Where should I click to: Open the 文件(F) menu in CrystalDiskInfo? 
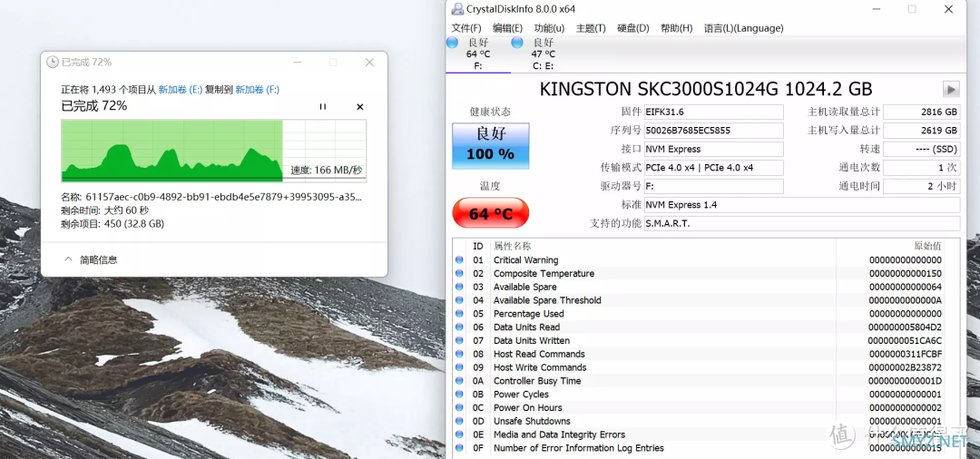(x=466, y=28)
